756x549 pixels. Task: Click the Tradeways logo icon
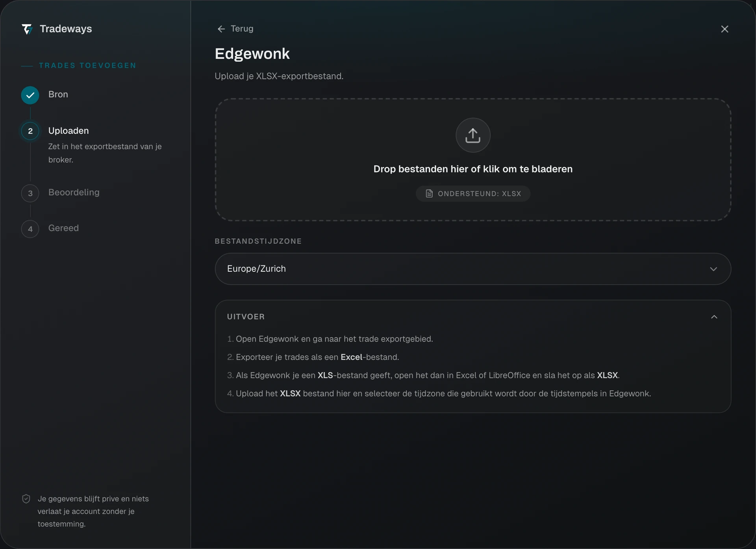click(27, 29)
